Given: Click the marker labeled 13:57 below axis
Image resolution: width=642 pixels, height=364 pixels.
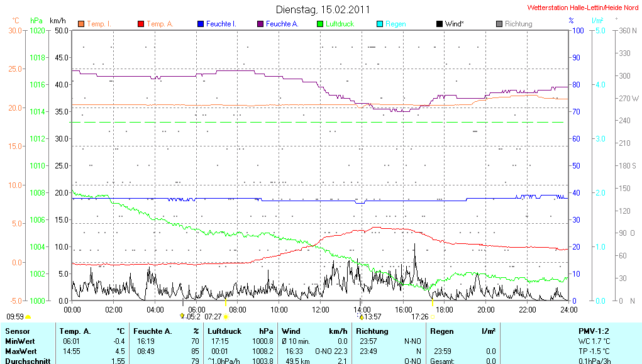Looking at the screenshot, I should tap(372, 317).
